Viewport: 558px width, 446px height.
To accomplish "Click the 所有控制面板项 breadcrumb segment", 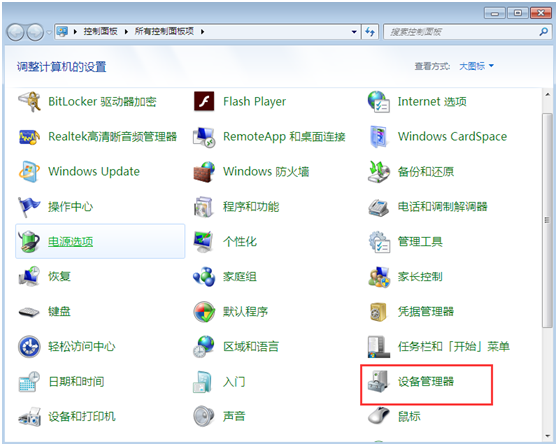I will pos(164,31).
